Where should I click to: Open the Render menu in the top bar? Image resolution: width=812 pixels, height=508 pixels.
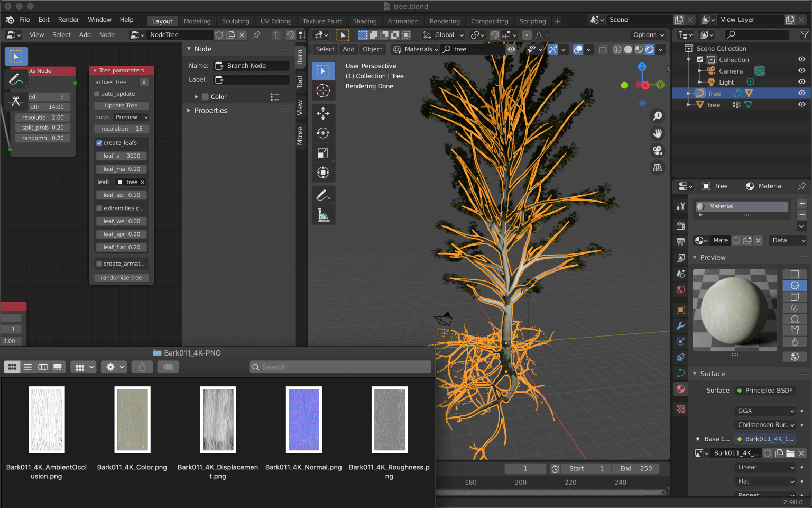coord(68,19)
